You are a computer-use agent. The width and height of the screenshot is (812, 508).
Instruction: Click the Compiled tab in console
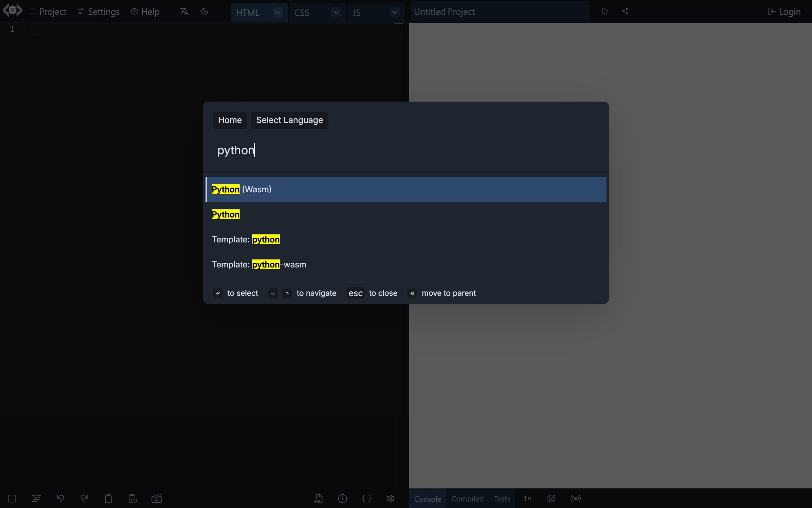(467, 499)
